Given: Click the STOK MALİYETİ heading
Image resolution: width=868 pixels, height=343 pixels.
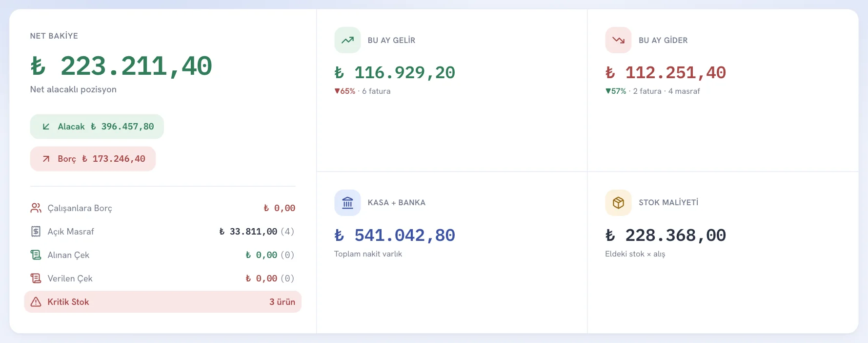Looking at the screenshot, I should tap(668, 203).
